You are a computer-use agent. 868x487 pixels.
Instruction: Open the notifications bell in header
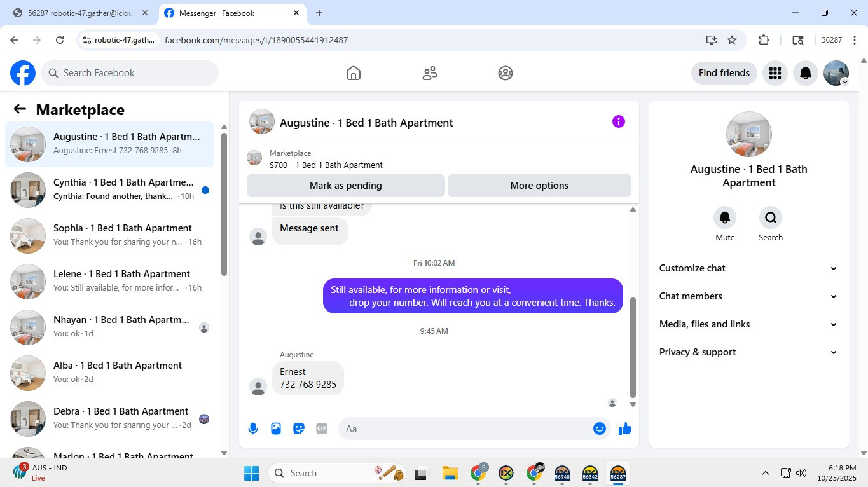pos(806,73)
